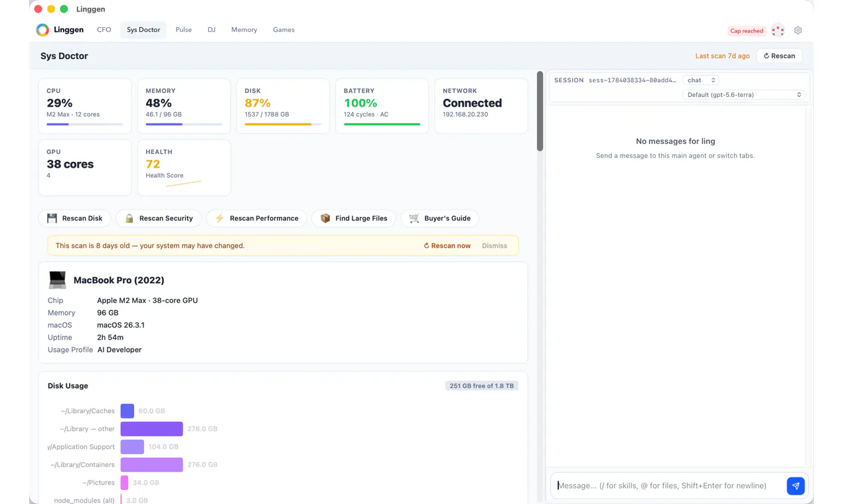Open the Battery 100% card

click(382, 106)
